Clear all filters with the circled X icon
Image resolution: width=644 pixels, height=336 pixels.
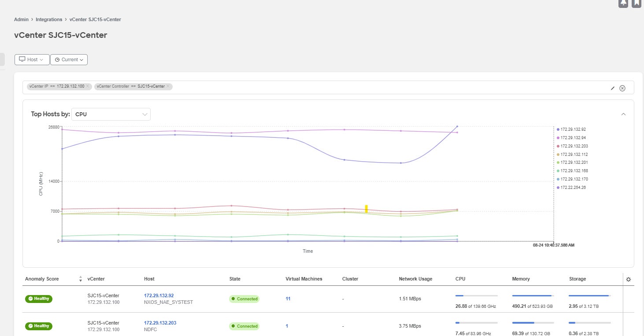tap(622, 88)
